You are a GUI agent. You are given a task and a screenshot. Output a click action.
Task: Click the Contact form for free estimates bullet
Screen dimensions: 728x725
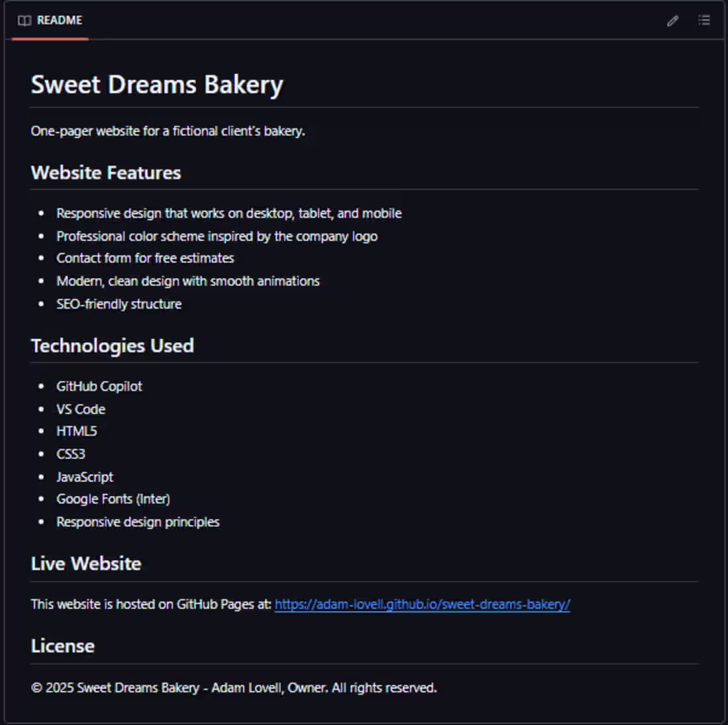pos(145,258)
